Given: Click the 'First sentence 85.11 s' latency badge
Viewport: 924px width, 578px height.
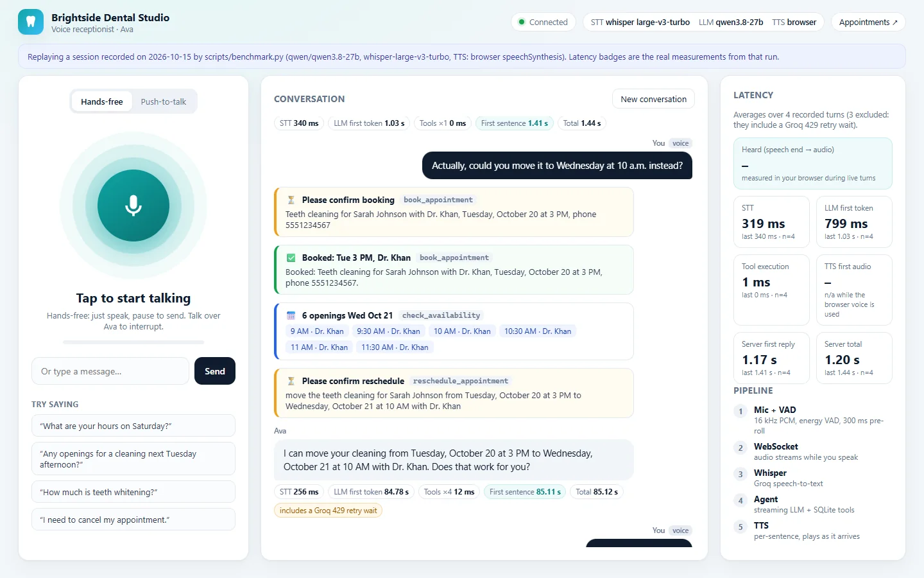Looking at the screenshot, I should tap(525, 492).
